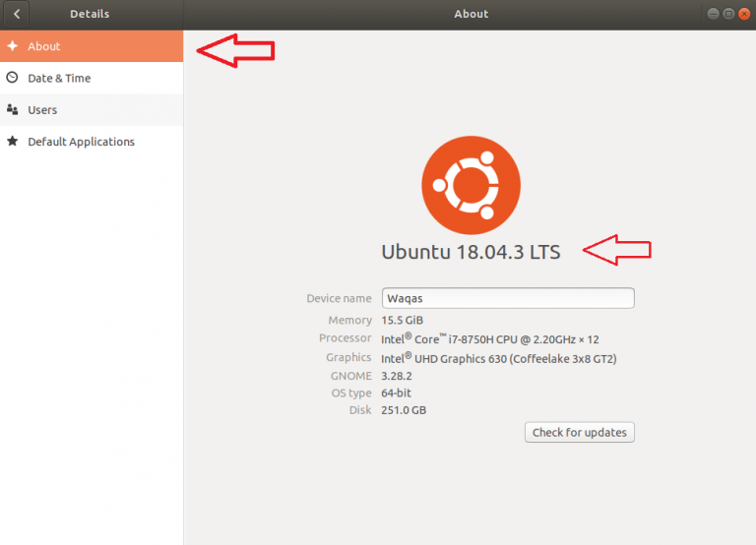Screen dimensions: 756x545
Task: Click the About title in the header bar
Action: click(472, 14)
